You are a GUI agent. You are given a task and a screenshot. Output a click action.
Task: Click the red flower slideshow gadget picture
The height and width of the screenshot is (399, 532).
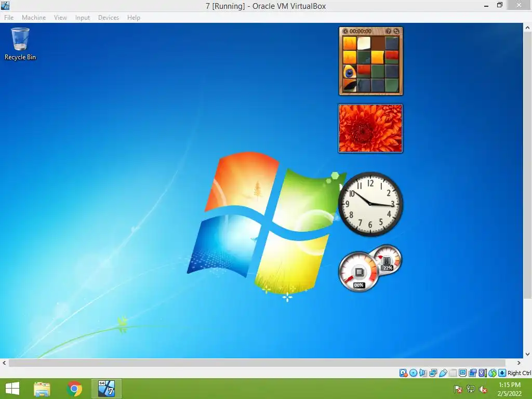[370, 128]
